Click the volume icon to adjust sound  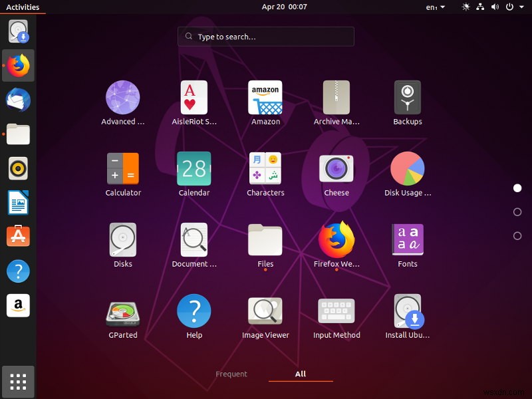tap(494, 7)
